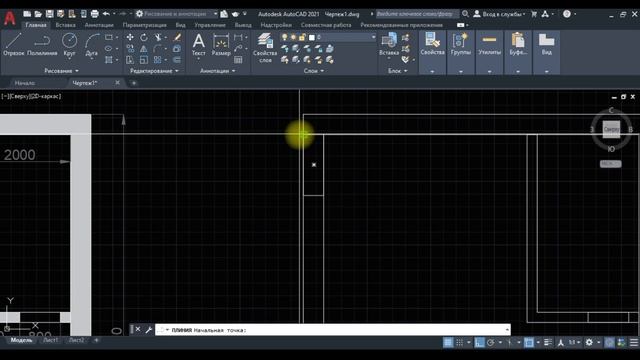Image resolution: width=640 pixels, height=360 pixels.
Task: Click the Mirror tool icon
Action: coord(144,49)
